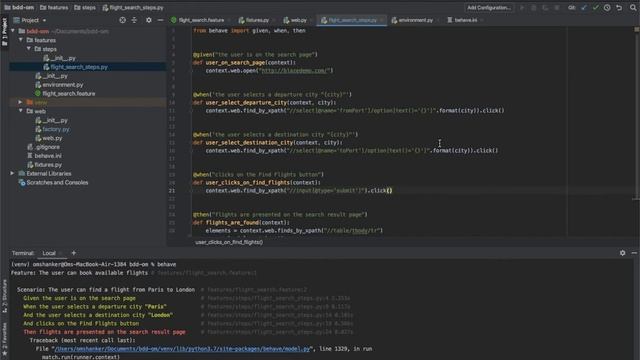The width and height of the screenshot is (640, 360).
Task: Add a new terminal session with plus
Action: pos(73,253)
